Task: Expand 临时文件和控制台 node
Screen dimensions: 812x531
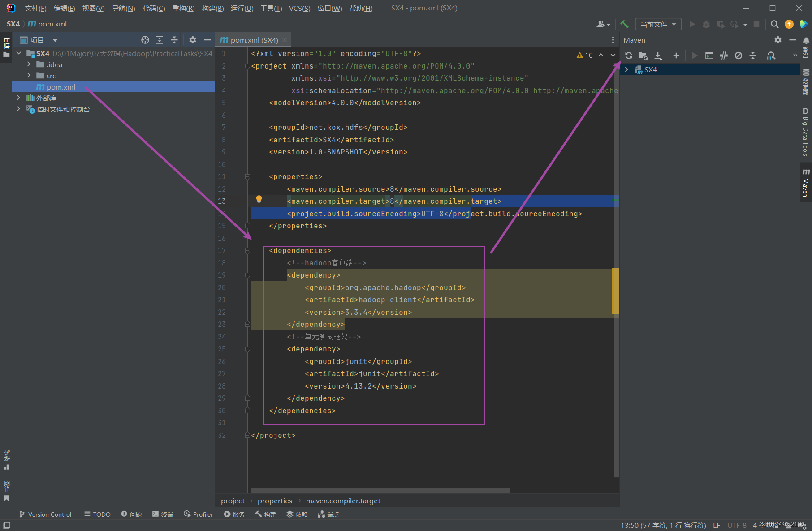Action: pos(18,109)
